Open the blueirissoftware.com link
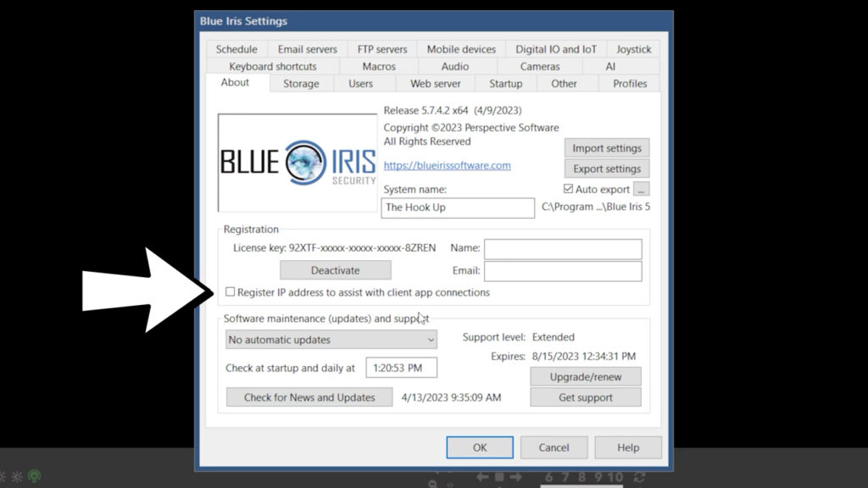The height and width of the screenshot is (488, 868). point(447,165)
